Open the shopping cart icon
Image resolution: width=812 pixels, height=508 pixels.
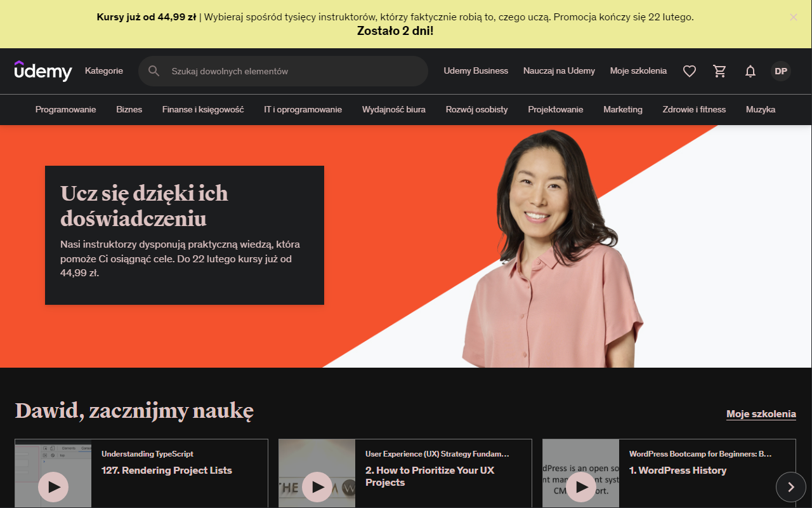(720, 71)
